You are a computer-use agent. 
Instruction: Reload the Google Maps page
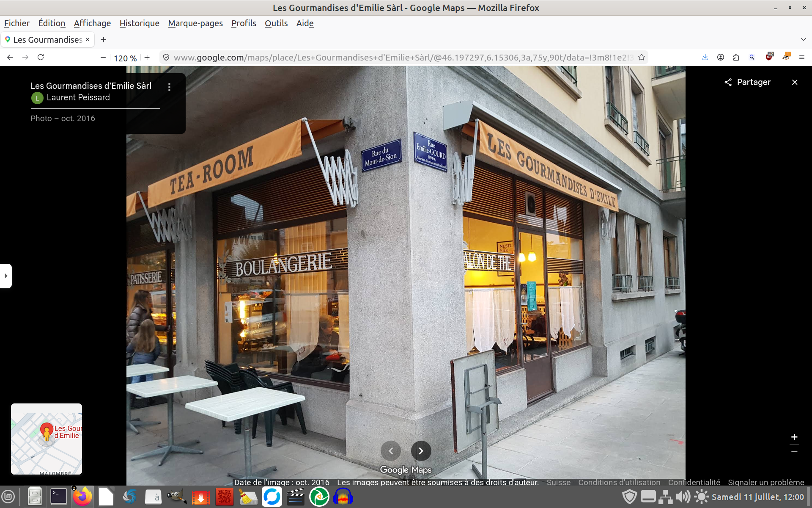[x=41, y=57]
